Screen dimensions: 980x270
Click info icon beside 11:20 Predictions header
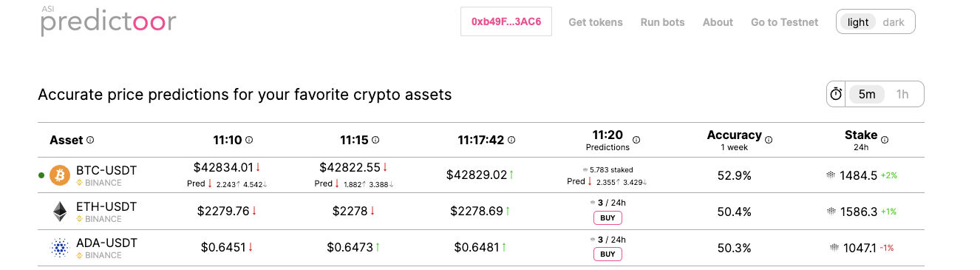point(636,140)
